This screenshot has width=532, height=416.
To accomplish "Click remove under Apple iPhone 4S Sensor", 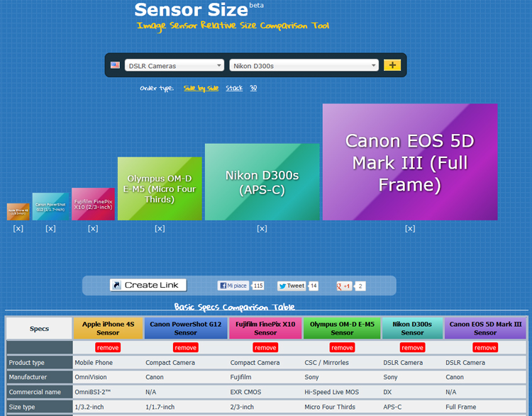I will (108, 347).
